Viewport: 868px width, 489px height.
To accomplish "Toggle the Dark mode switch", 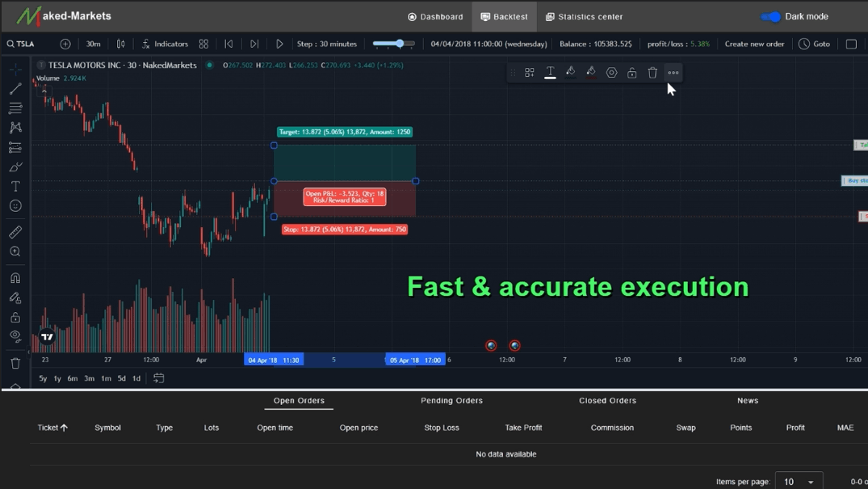I will click(x=771, y=16).
